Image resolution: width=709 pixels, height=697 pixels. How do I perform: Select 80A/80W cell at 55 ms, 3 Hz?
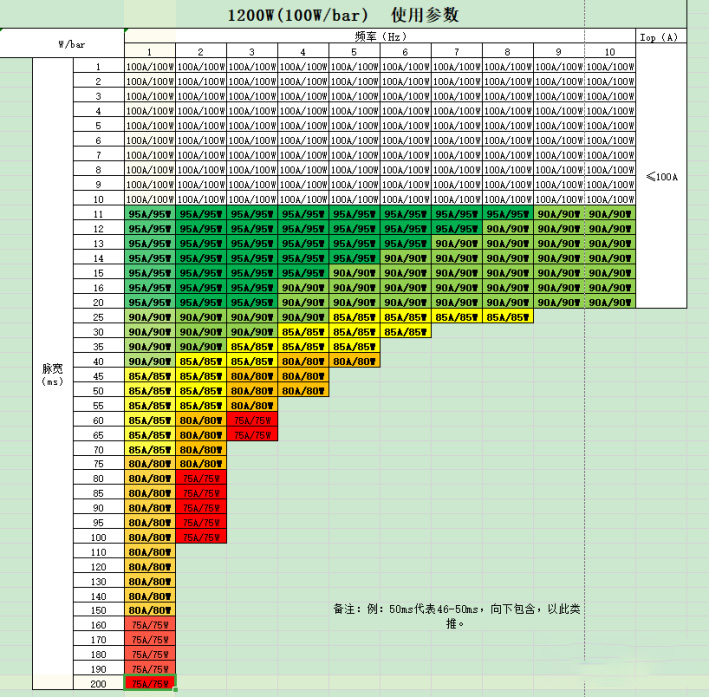point(252,405)
